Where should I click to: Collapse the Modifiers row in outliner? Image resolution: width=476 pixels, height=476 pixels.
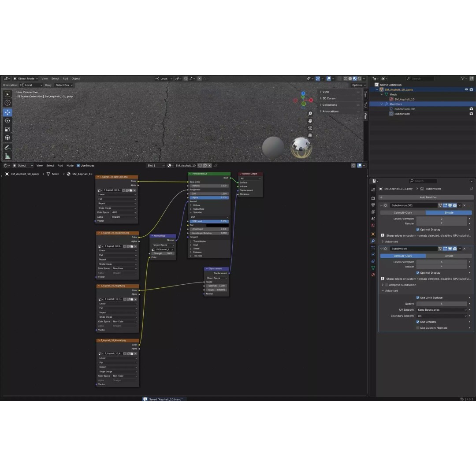[x=382, y=104]
